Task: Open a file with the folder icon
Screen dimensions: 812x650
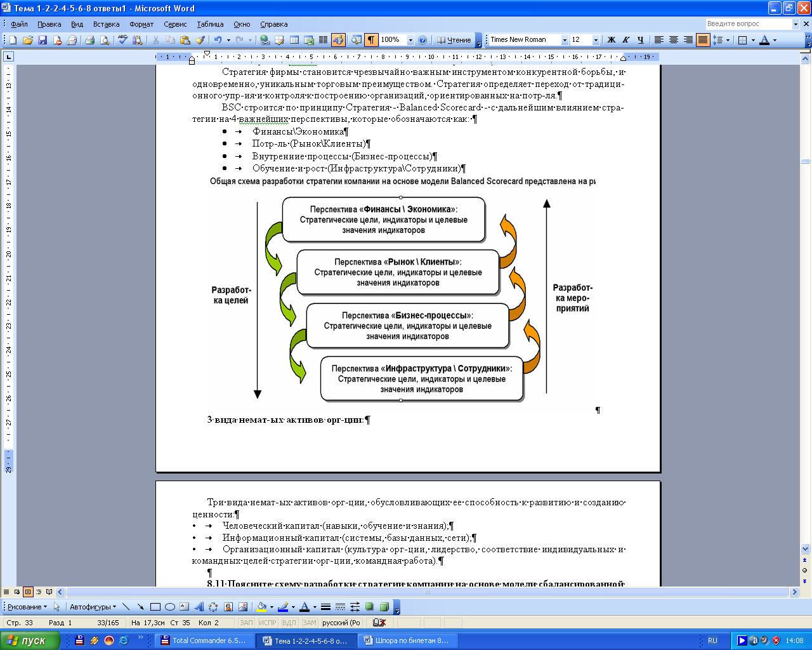Action: click(x=27, y=40)
